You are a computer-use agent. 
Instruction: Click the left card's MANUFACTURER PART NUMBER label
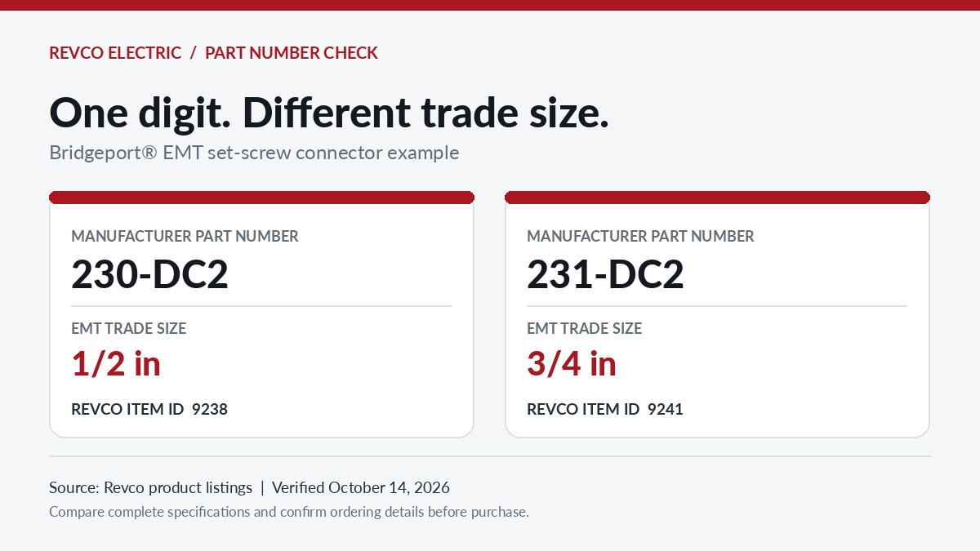185,237
